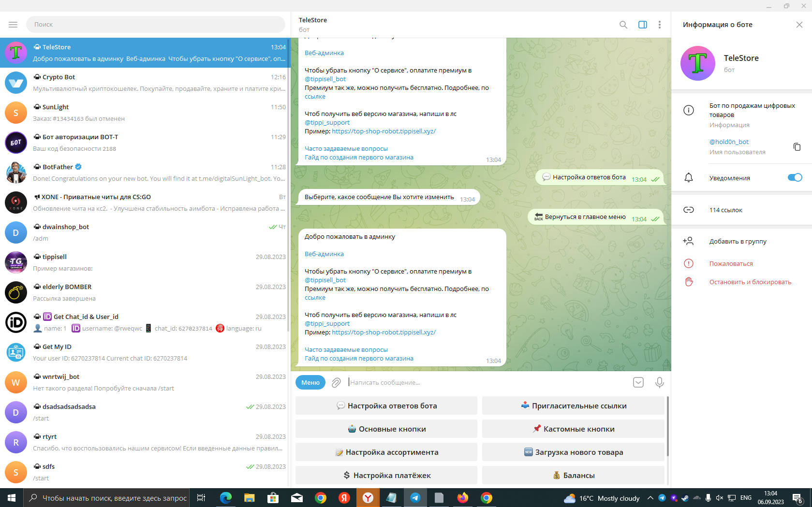Screen dimensions: 812x507
Task: Launch Microsoft Edge from the taskbar
Action: [x=226, y=498]
